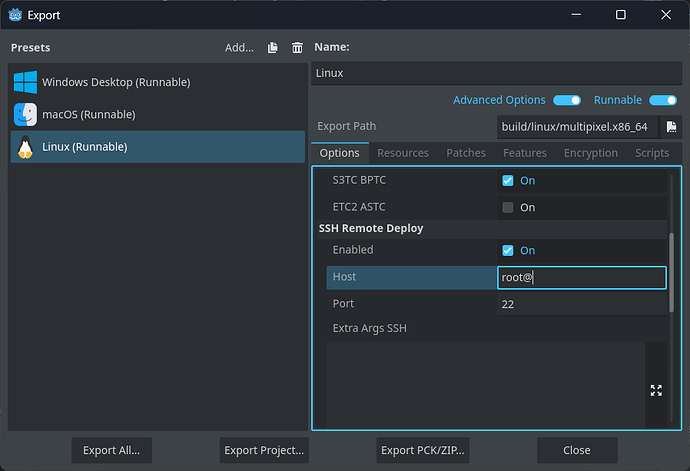Click the Host property label
The height and width of the screenshot is (471, 690).
point(344,277)
